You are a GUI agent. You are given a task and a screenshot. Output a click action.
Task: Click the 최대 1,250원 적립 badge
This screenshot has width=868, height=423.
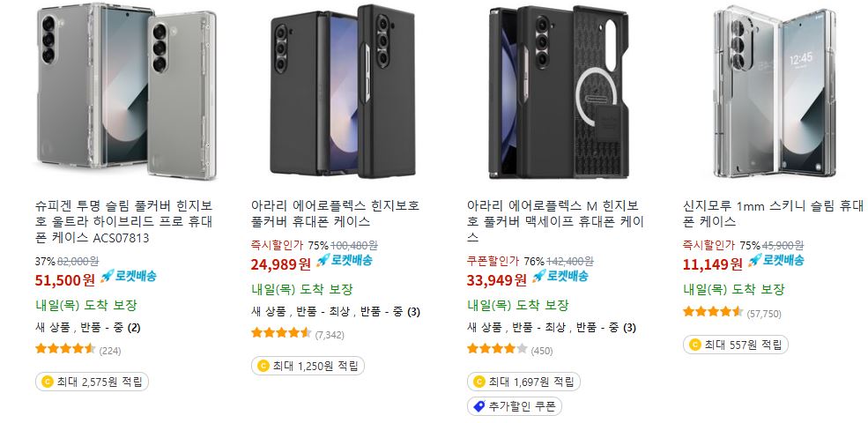point(308,366)
